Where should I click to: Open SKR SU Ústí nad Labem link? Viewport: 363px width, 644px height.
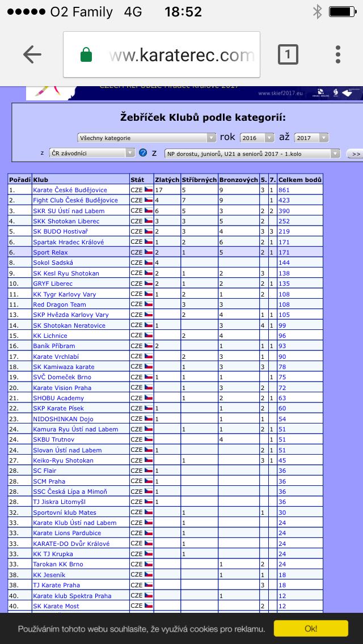[69, 211]
